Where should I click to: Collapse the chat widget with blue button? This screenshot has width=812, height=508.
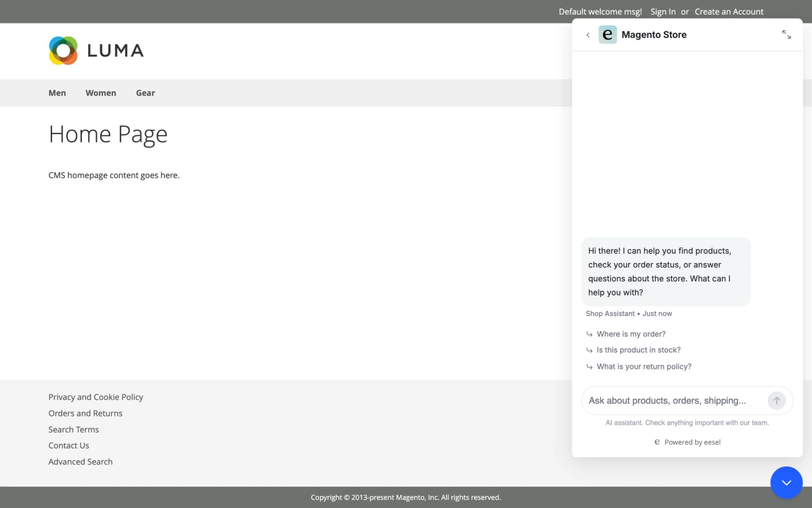point(786,482)
